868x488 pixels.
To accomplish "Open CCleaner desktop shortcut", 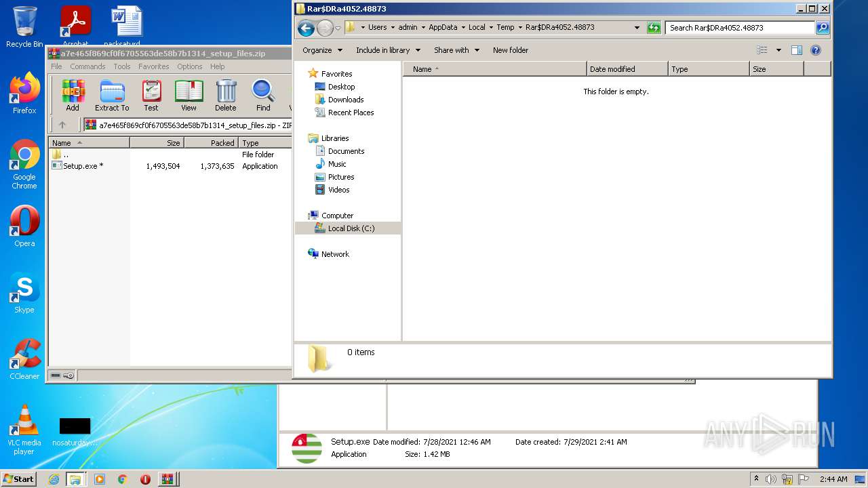I will (24, 359).
